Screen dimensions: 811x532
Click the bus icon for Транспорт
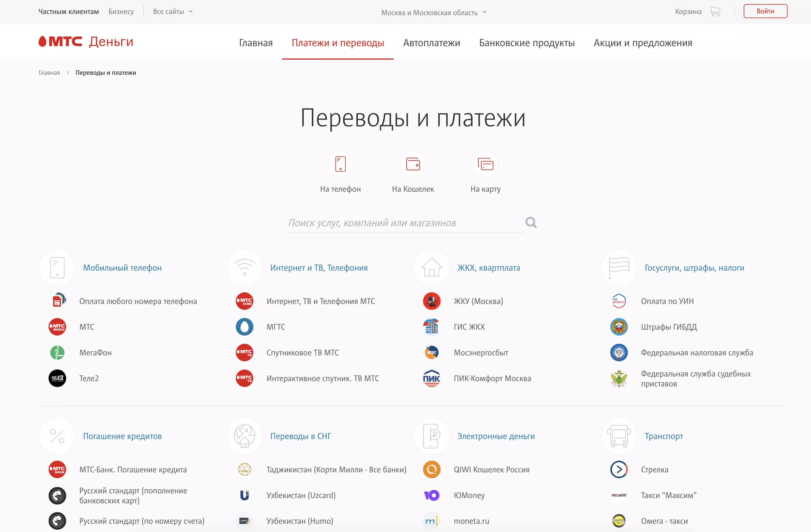point(619,436)
